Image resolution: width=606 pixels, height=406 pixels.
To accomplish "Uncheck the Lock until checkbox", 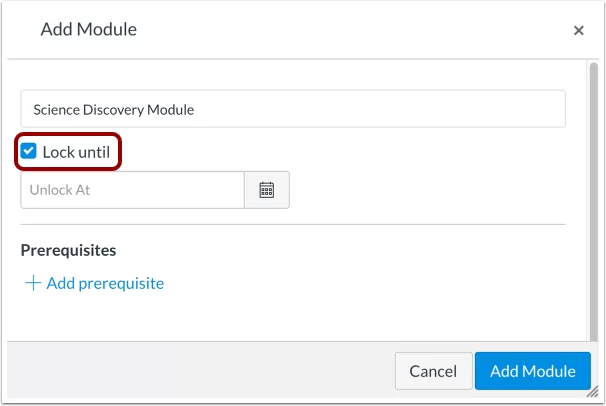I will [29, 152].
